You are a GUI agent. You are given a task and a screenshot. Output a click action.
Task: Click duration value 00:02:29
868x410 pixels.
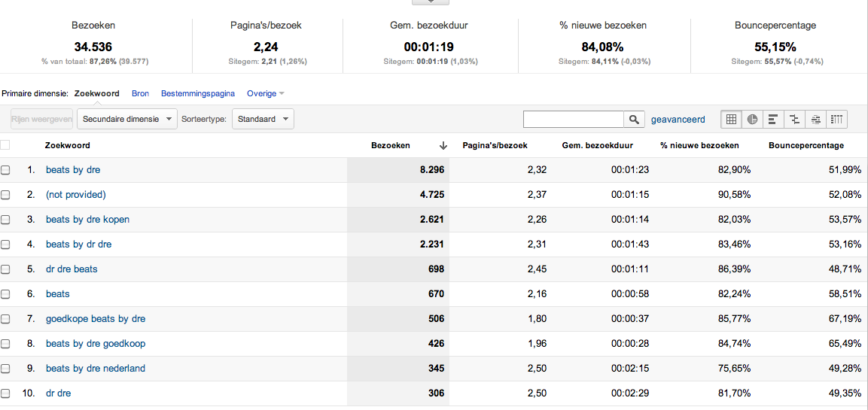coord(630,393)
